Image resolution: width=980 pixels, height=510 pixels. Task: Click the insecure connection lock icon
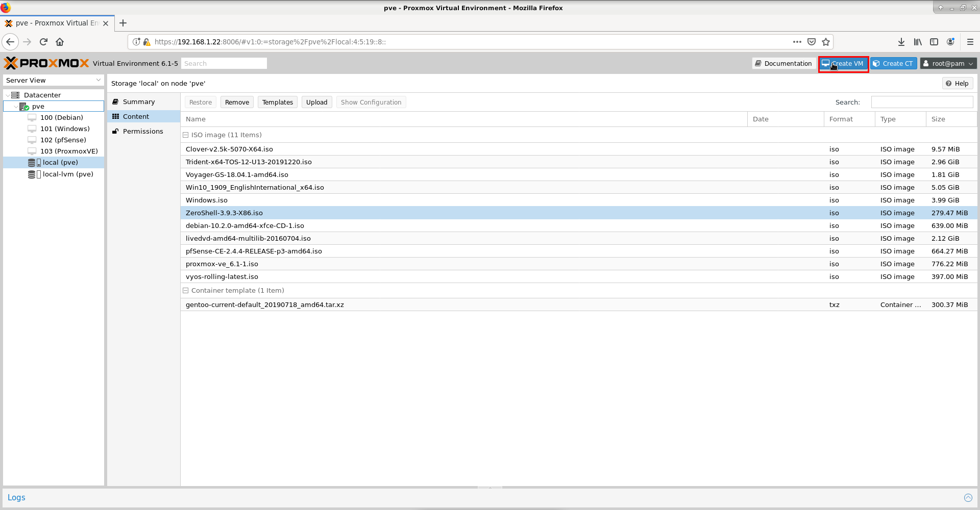[x=147, y=42]
